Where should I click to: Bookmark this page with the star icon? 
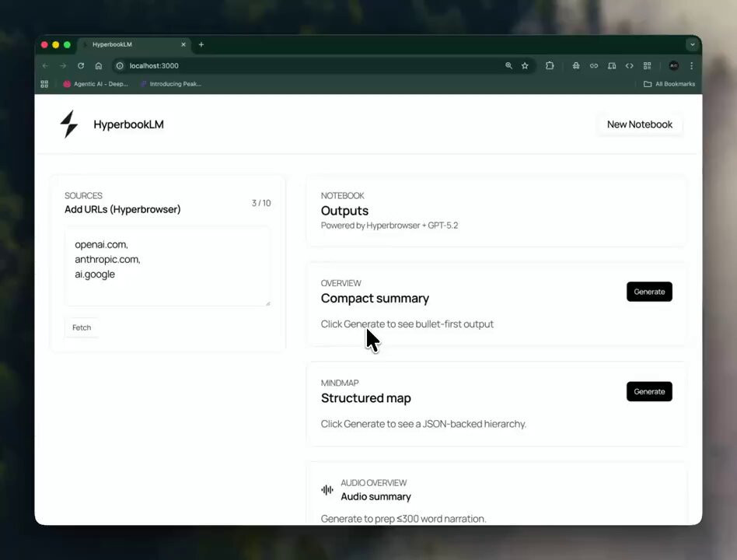(x=525, y=66)
